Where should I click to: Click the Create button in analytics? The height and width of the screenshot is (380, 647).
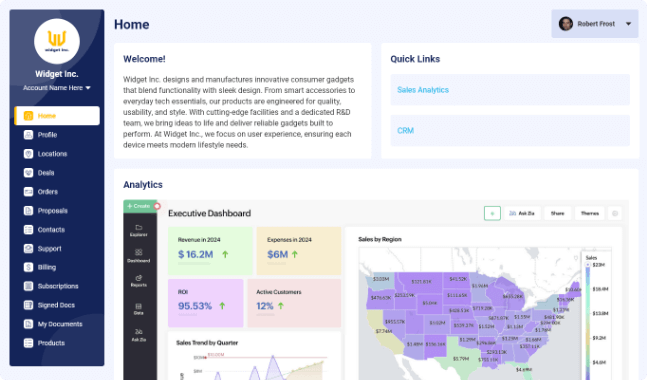pos(139,206)
